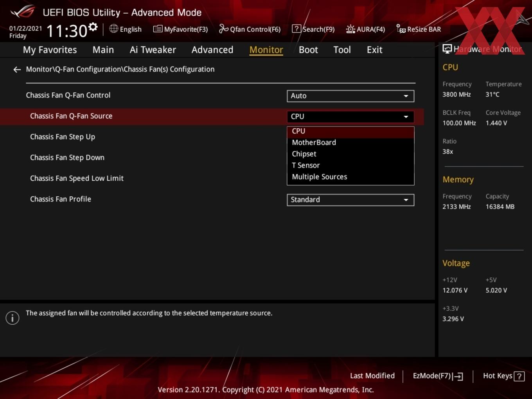The image size is (532, 399).
Task: Click the info icon beside help text
Action: (13, 318)
